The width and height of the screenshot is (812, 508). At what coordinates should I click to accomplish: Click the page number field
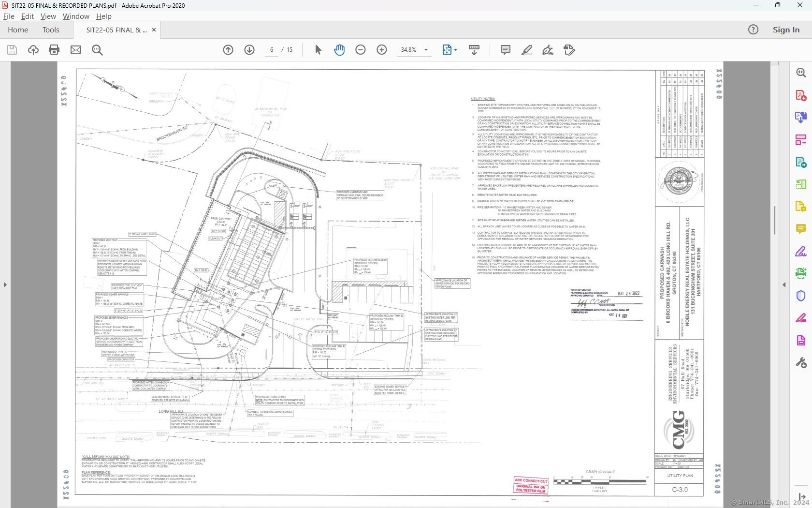[x=272, y=50]
